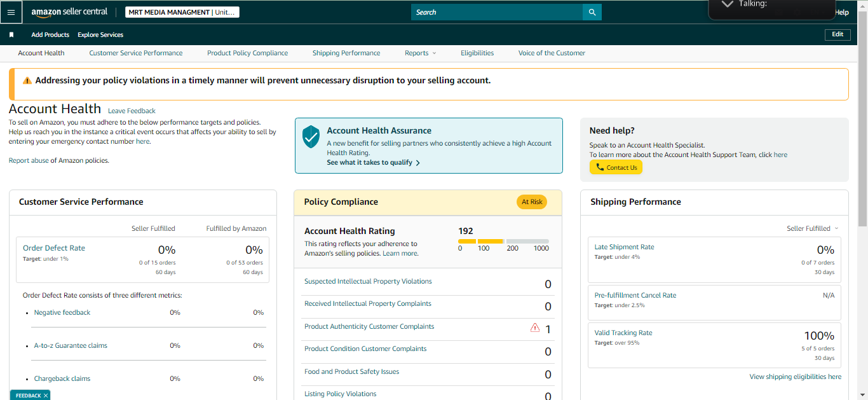Click the Report abuse link
The image size is (868, 400).
[x=29, y=160]
